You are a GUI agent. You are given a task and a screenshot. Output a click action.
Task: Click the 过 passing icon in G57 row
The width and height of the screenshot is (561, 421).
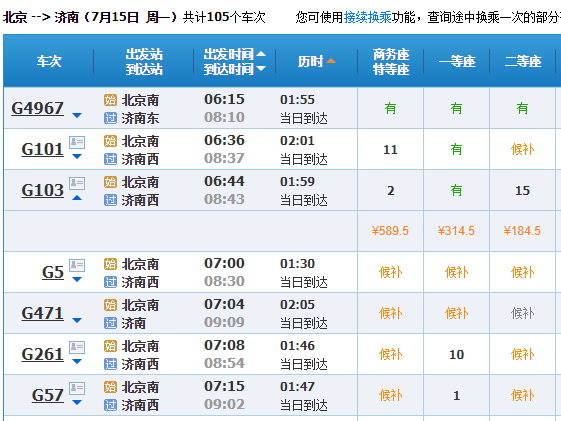click(110, 405)
